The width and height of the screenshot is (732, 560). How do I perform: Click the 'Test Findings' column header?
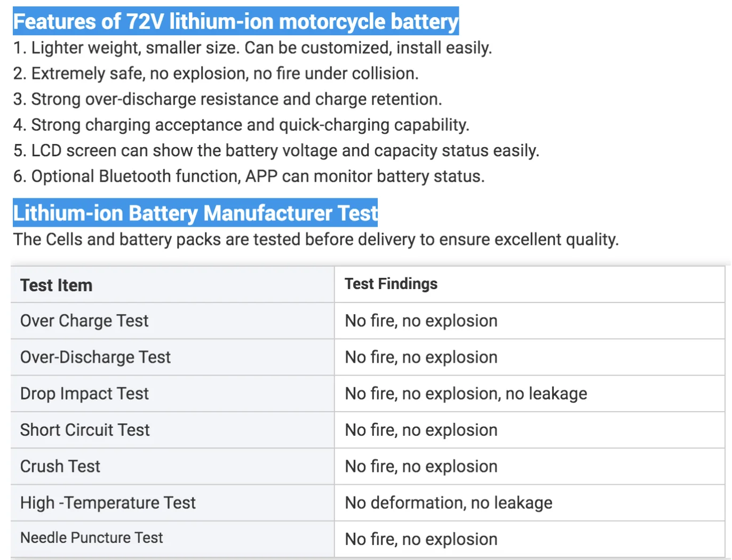391,284
